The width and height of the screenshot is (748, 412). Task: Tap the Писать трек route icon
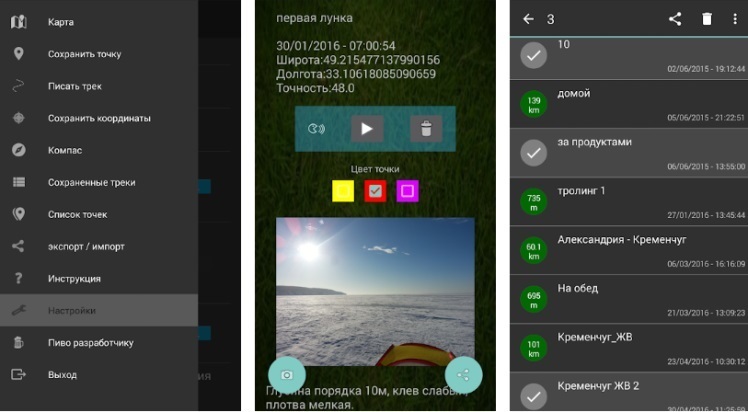point(18,86)
